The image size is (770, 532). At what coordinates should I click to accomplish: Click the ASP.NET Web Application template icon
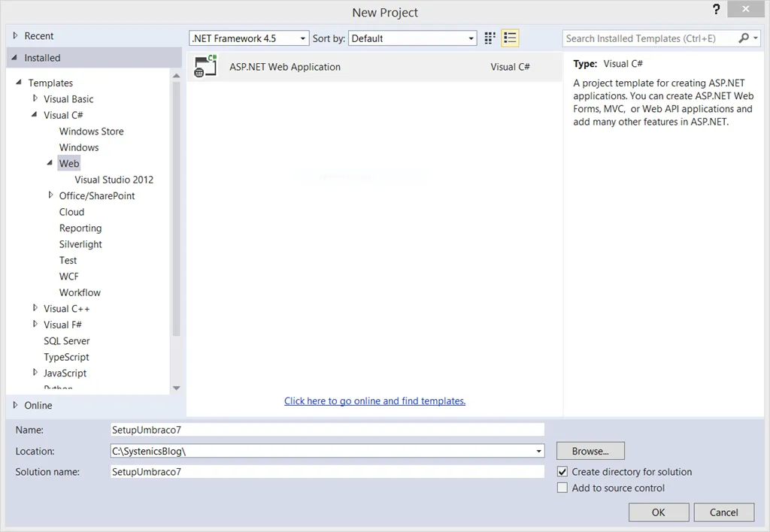[x=205, y=67]
